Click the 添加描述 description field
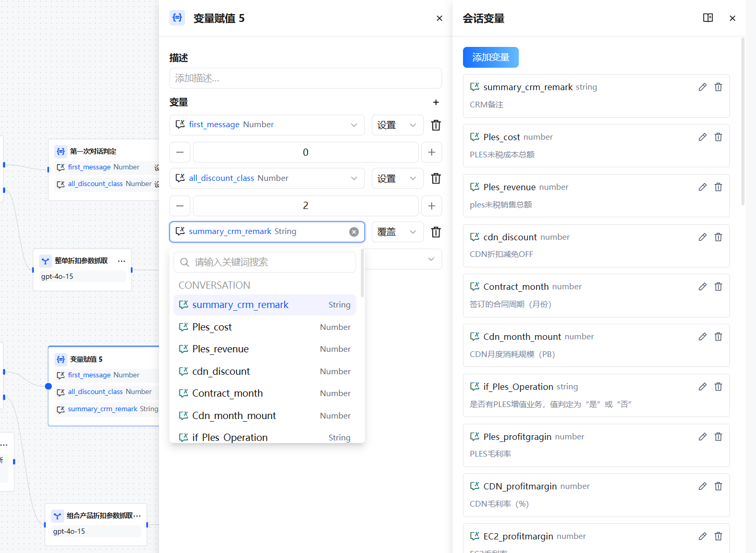 click(306, 78)
